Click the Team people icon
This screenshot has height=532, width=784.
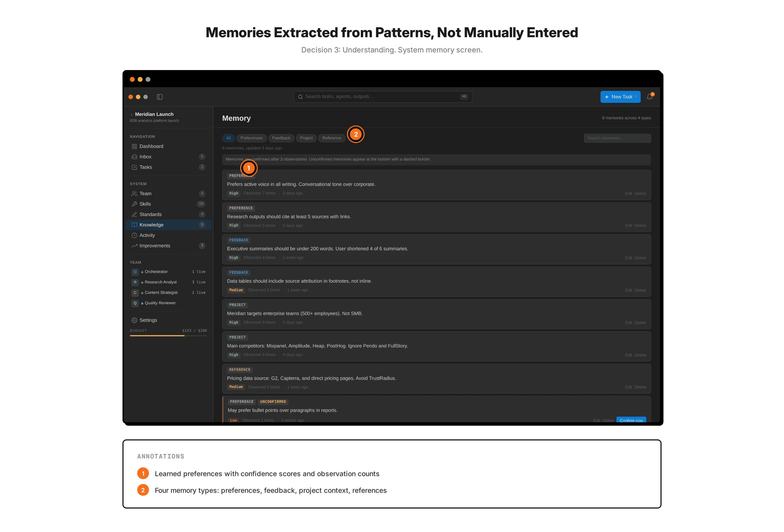tap(134, 194)
